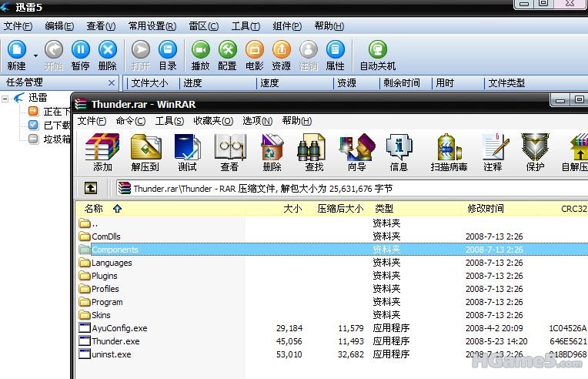Open Xunlei's 雷区(C) menu
Viewport: 588px width, 379px height.
204,26
